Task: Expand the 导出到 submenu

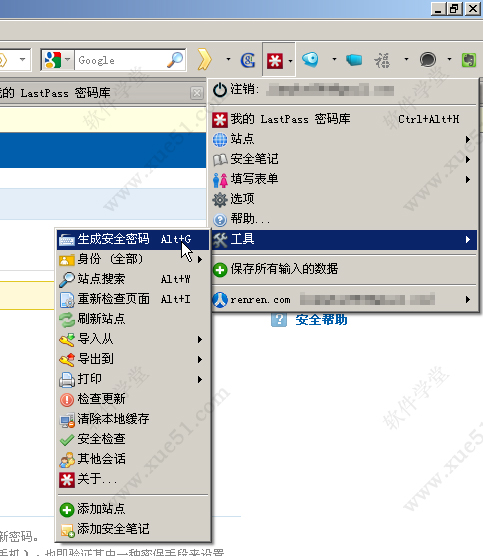Action: (x=133, y=359)
